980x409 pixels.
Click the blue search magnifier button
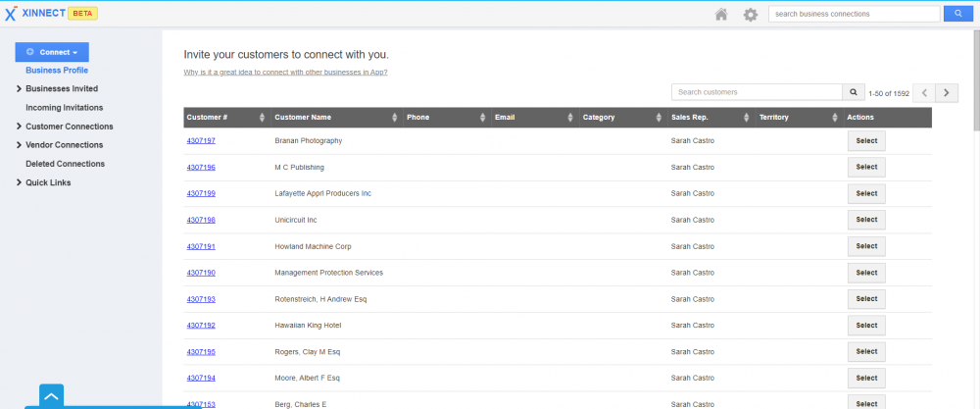957,14
